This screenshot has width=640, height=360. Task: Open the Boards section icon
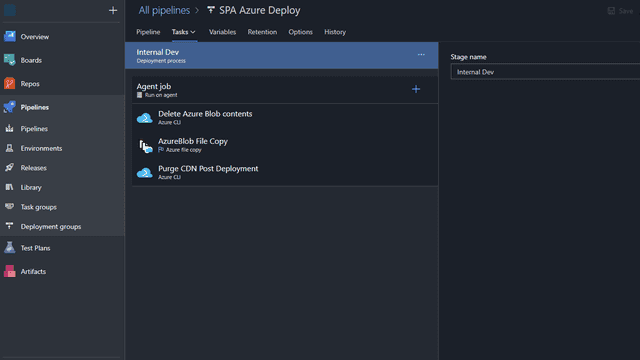(9, 60)
